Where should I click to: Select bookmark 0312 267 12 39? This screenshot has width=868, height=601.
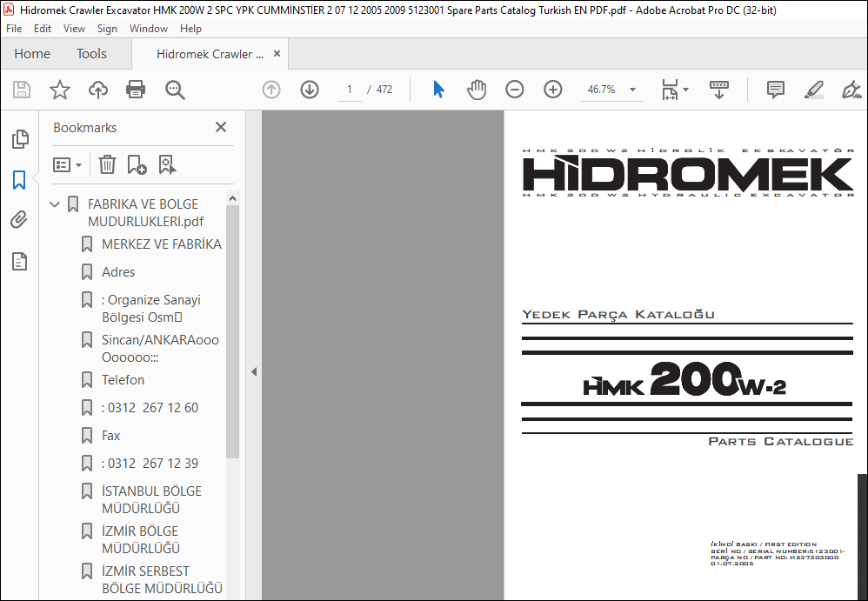150,464
